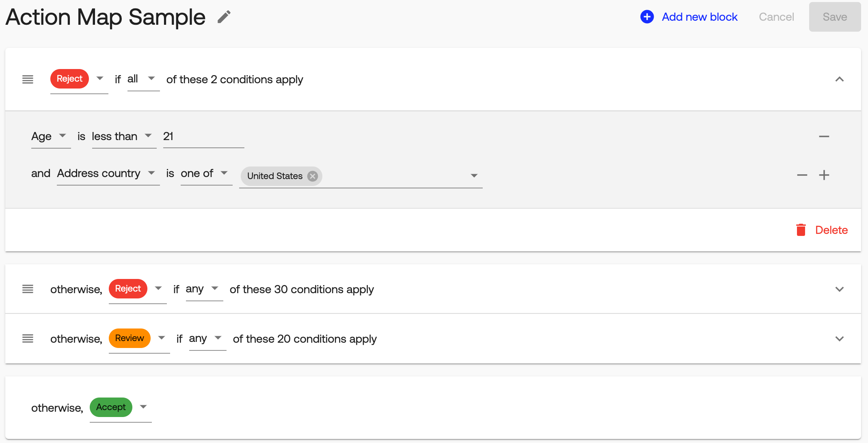Click the Action Map Sample heading
The width and height of the screenshot is (868, 443).
point(106,17)
